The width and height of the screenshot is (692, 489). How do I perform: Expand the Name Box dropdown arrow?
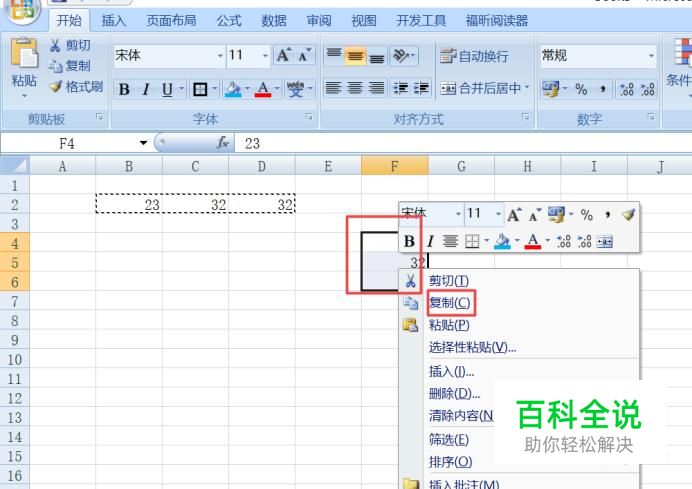coord(143,143)
